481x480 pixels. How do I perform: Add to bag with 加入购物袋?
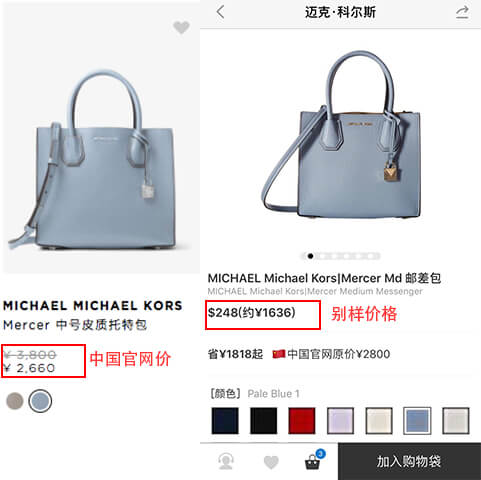[409, 461]
